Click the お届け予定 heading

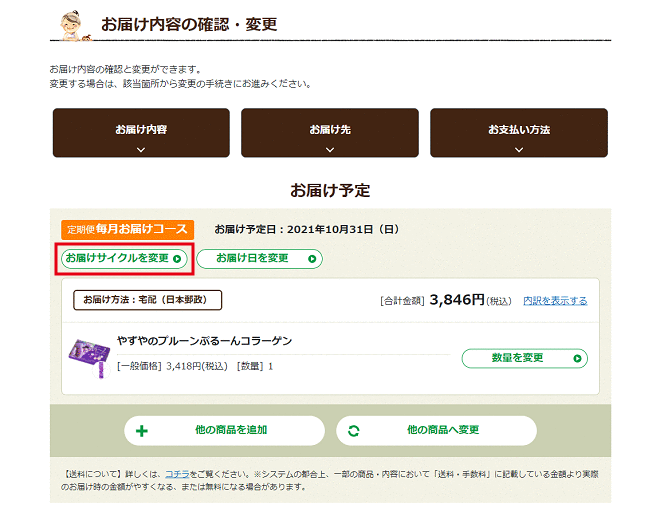coord(330,190)
